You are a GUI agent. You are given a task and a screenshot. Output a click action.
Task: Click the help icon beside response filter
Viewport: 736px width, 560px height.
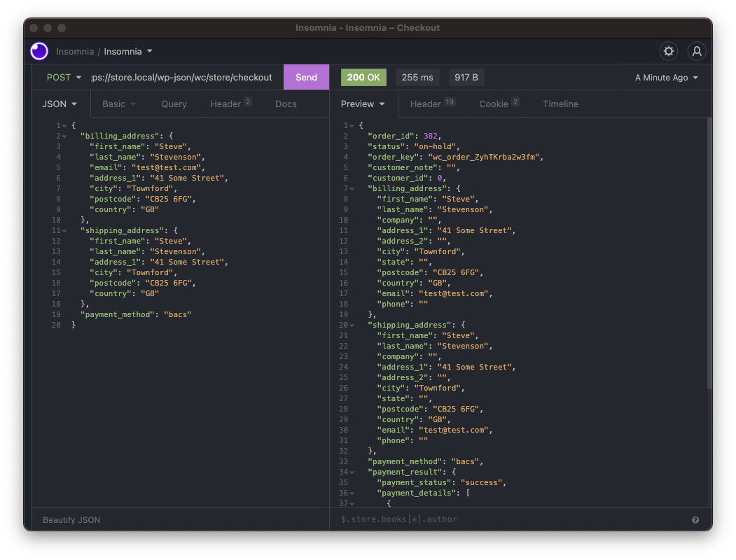tap(695, 520)
